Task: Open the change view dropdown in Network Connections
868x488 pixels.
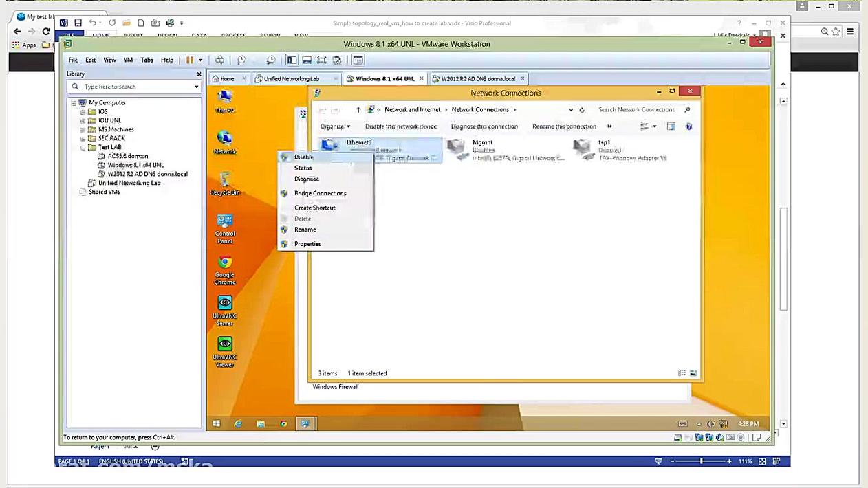Action: coord(654,126)
